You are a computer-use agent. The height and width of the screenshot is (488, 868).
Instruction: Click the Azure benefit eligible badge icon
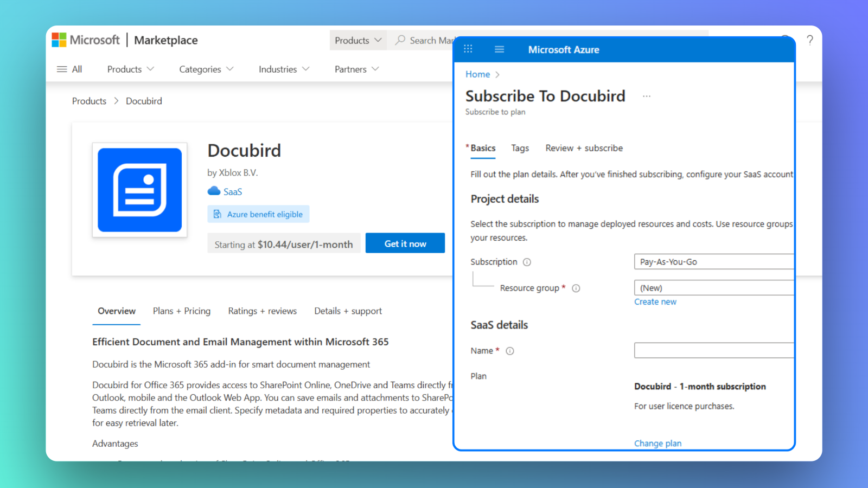click(217, 214)
